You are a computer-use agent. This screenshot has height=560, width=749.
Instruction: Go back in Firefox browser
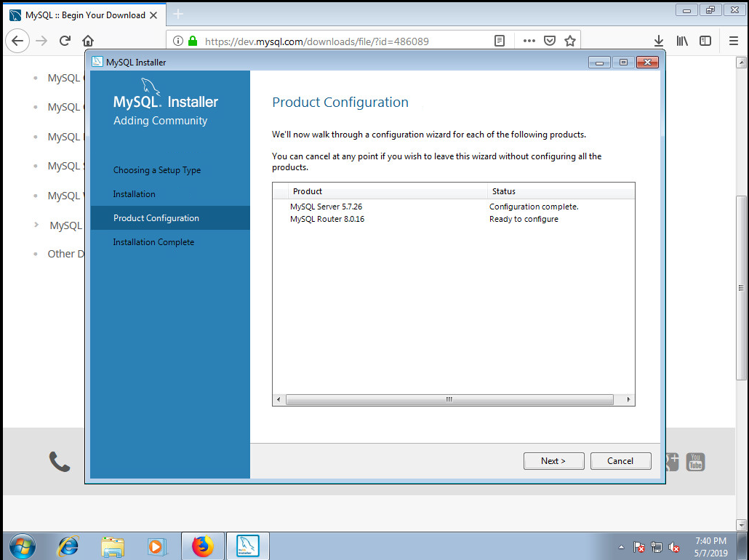[x=17, y=41]
